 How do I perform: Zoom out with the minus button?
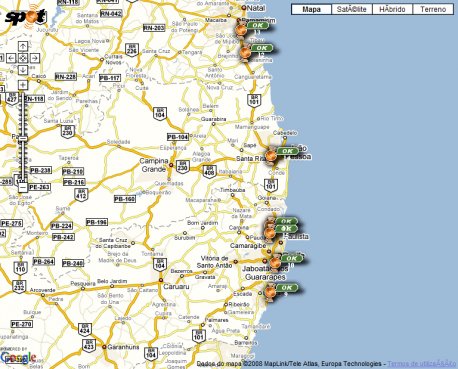(23, 187)
